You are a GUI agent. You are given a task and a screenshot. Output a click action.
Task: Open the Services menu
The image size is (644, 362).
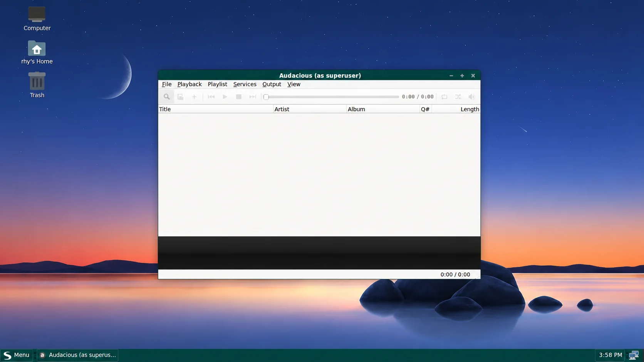245,84
